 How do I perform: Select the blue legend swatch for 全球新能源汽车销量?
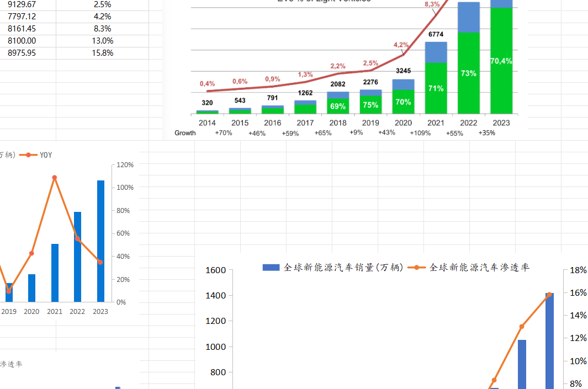coord(271,268)
